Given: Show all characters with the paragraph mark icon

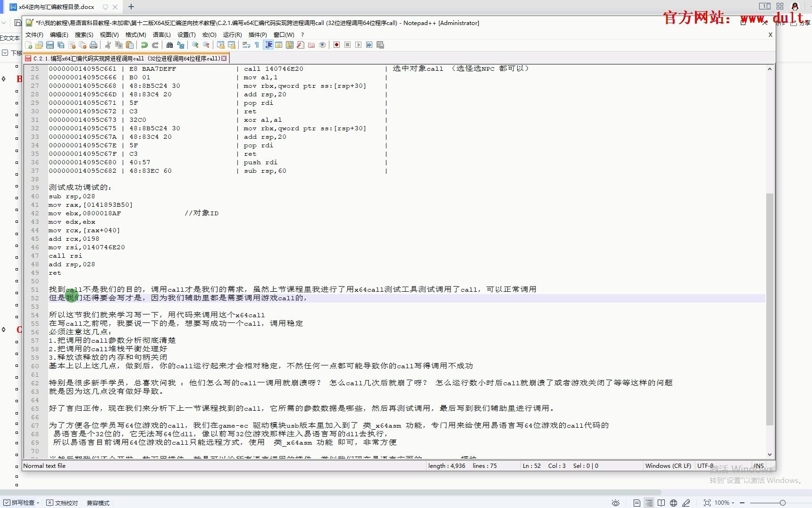Looking at the screenshot, I should pos(257,45).
